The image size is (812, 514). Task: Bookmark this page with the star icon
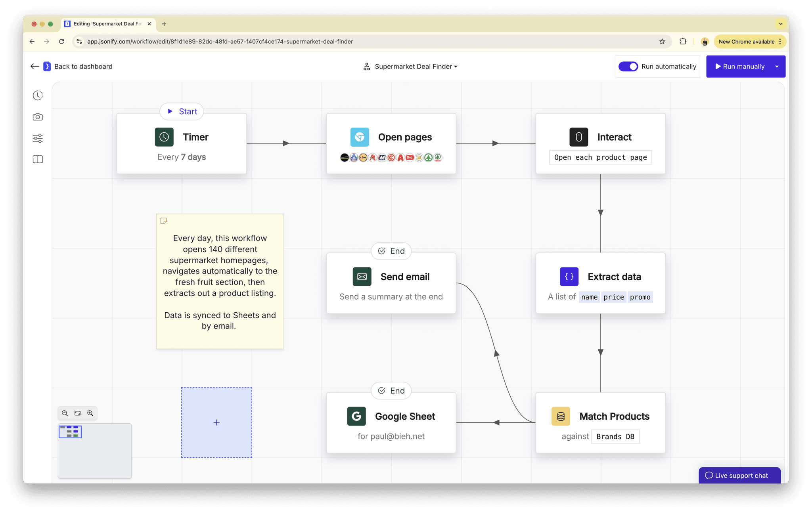662,42
